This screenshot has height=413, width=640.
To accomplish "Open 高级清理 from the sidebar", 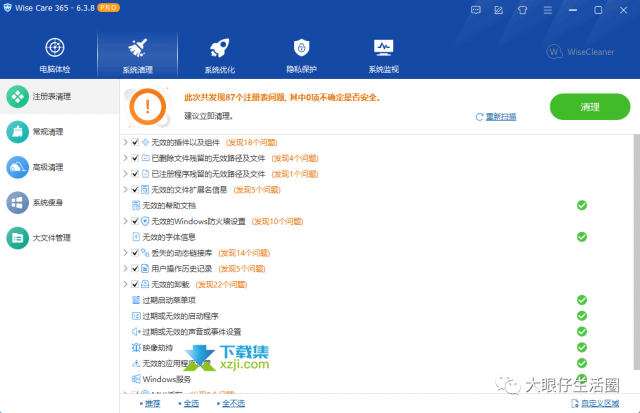I will (x=60, y=167).
